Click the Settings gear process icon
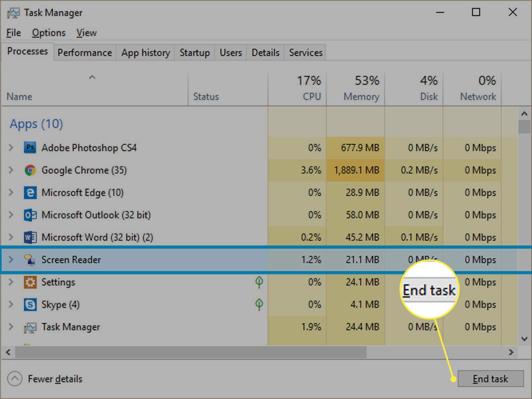This screenshot has height=399, width=532. point(30,282)
